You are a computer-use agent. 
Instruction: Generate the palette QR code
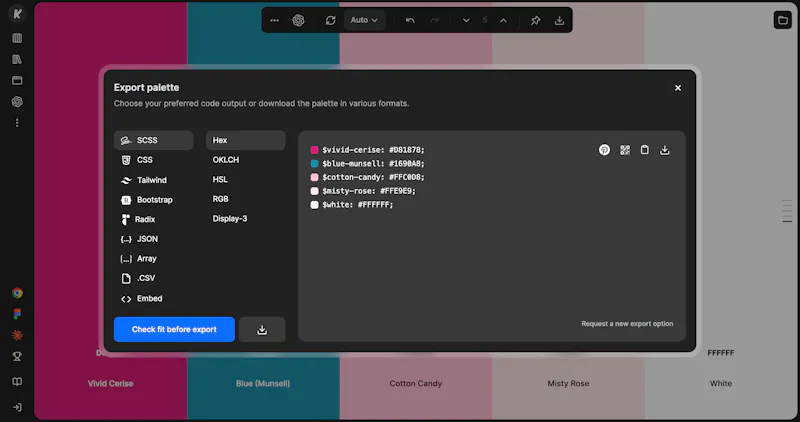(x=624, y=150)
